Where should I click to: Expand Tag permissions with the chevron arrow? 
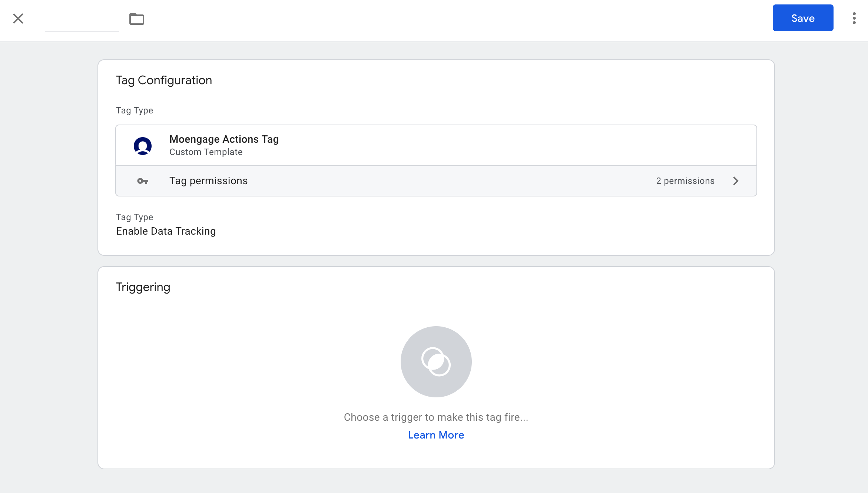[736, 181]
